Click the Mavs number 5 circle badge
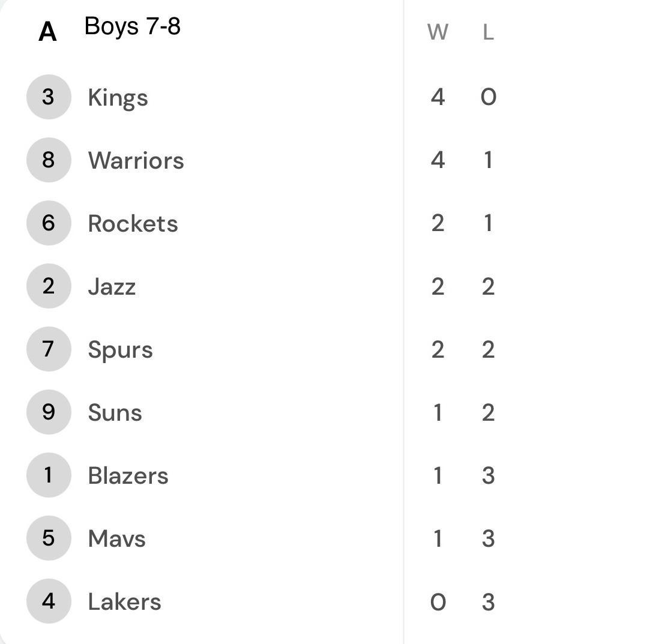Image resolution: width=665 pixels, height=644 pixels. (49, 538)
